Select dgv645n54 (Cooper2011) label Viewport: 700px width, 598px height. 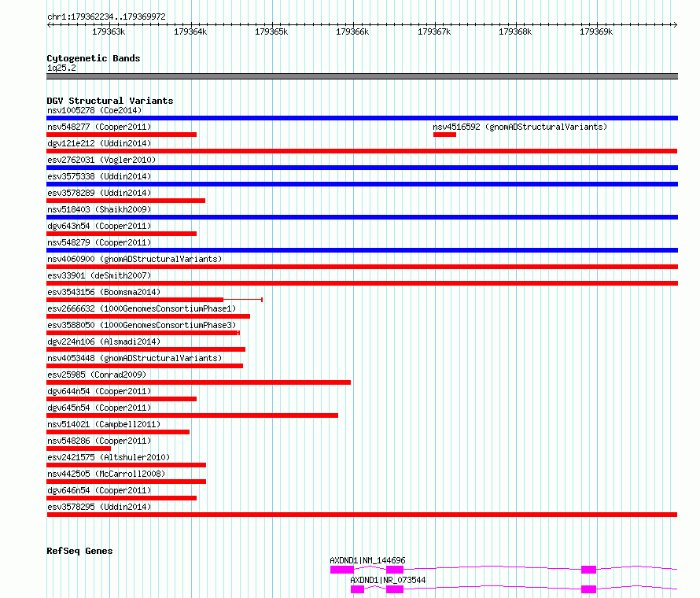click(x=99, y=408)
